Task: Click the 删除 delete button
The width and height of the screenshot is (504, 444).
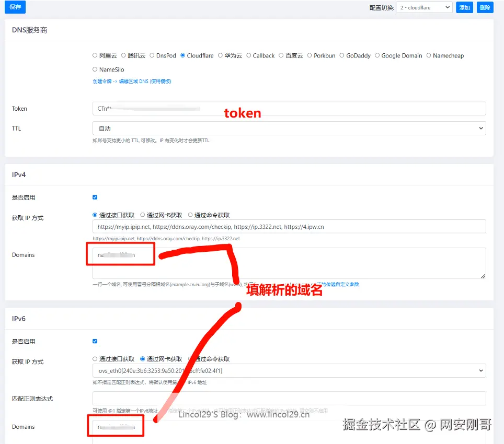Action: [485, 7]
